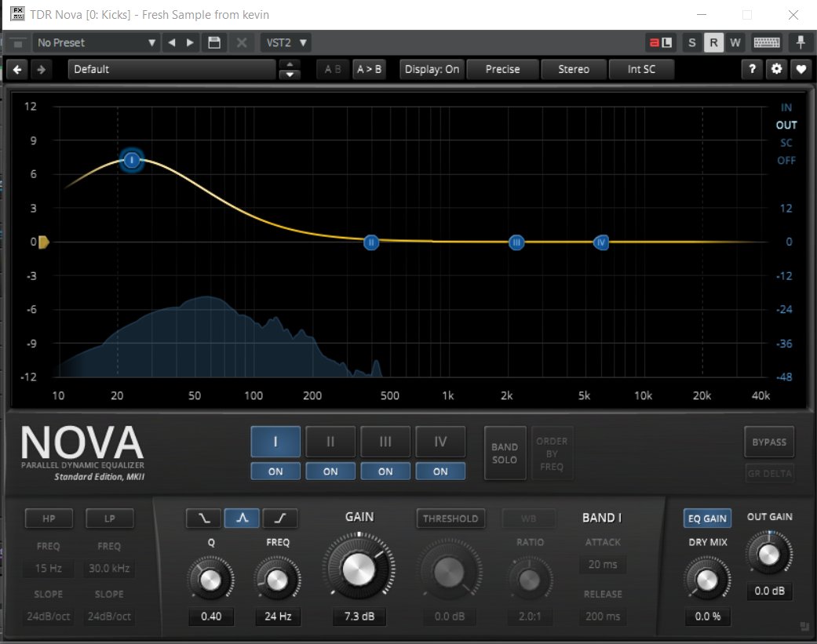The image size is (817, 644).
Task: Toggle band II ON switch
Action: [x=330, y=471]
